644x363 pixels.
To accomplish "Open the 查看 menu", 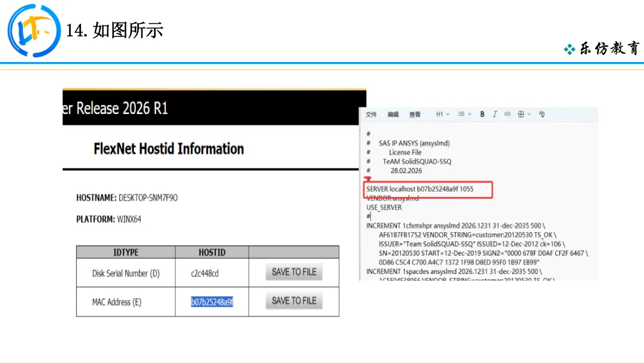I will [415, 114].
